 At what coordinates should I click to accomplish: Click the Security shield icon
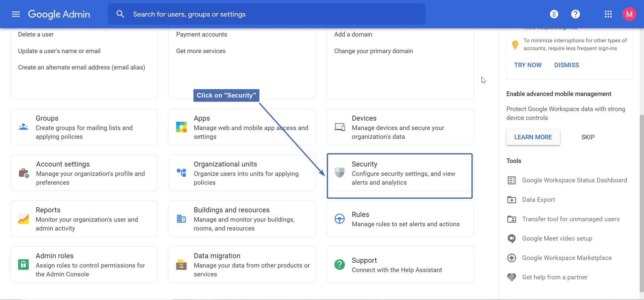tap(339, 173)
